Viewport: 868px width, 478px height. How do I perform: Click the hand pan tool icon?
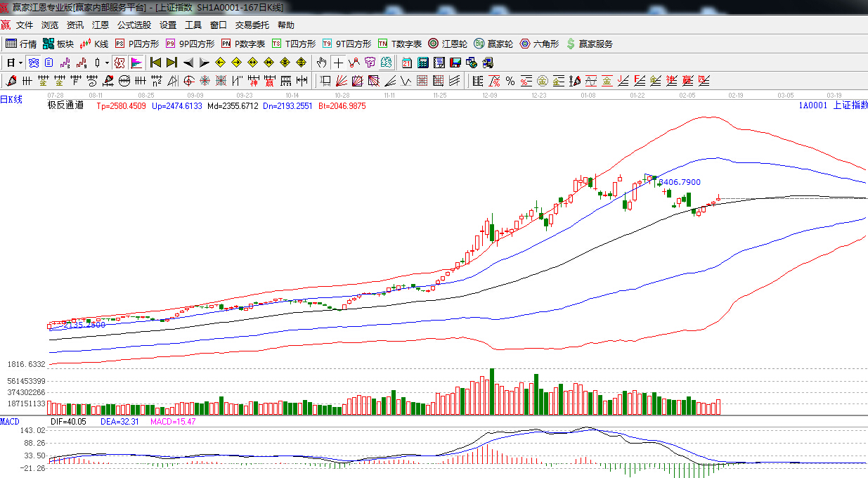(322, 63)
